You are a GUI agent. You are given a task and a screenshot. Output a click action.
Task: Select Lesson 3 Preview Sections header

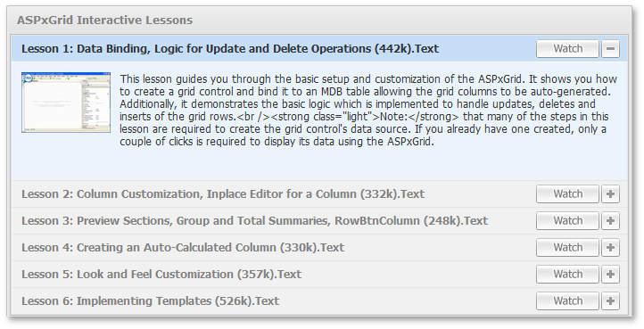tap(254, 220)
